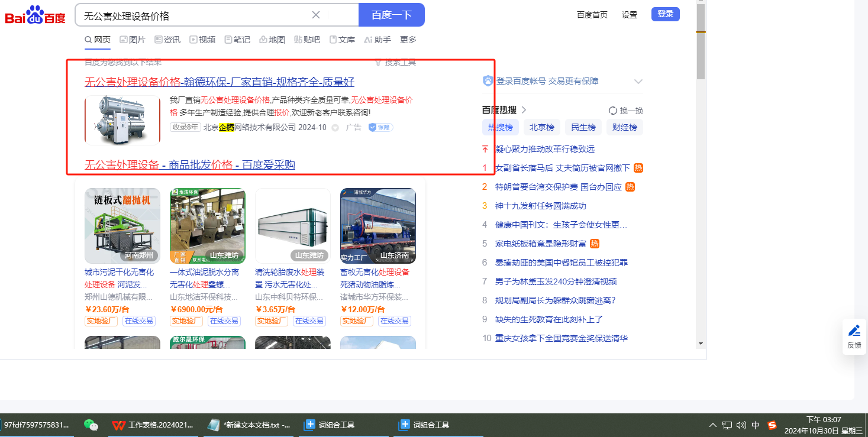Open 新建文本文档.txt taskbar item

(x=249, y=425)
